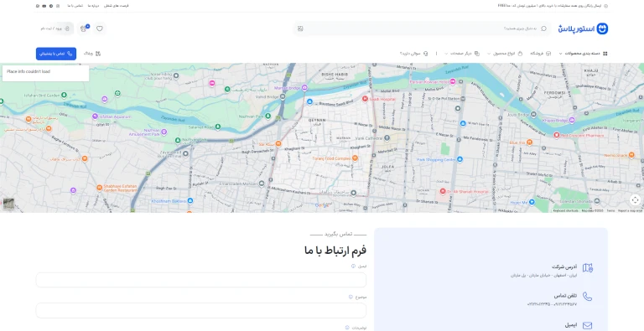Open the contact us (تماس با ما) top link
This screenshot has height=331, width=644.
[x=75, y=6]
